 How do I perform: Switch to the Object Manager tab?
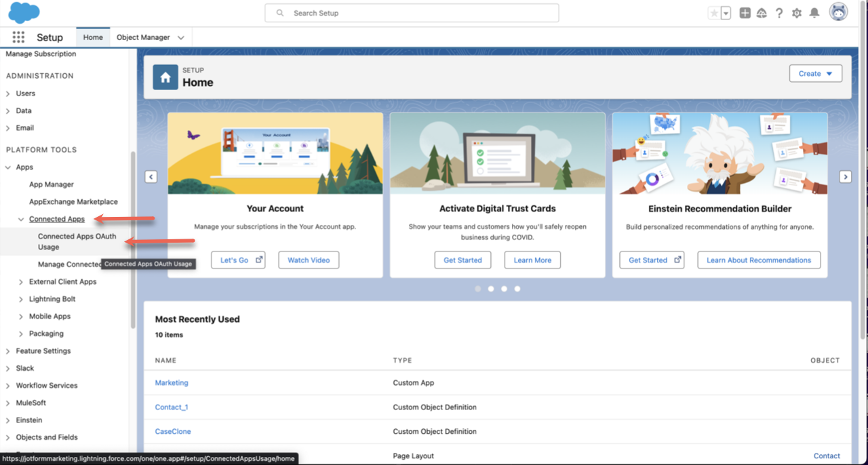143,37
